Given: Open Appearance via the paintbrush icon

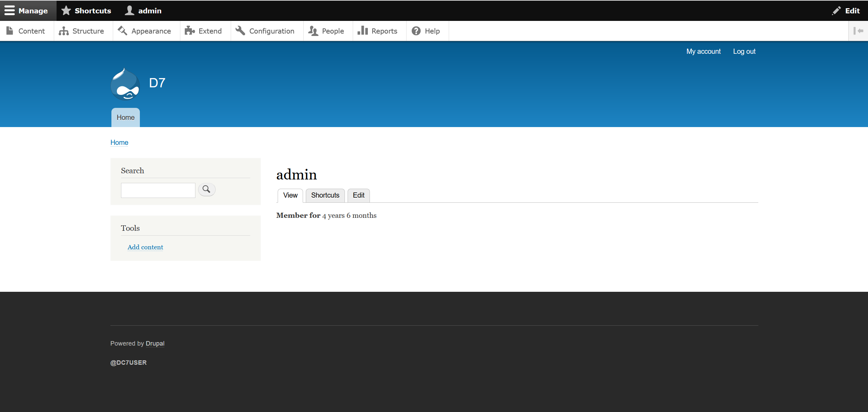Looking at the screenshot, I should tap(123, 31).
